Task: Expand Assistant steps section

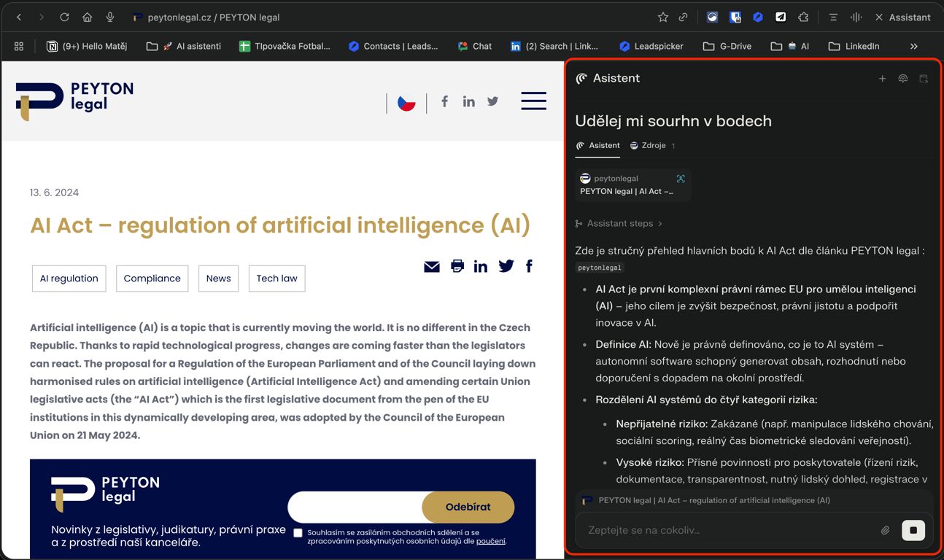Action: (619, 223)
